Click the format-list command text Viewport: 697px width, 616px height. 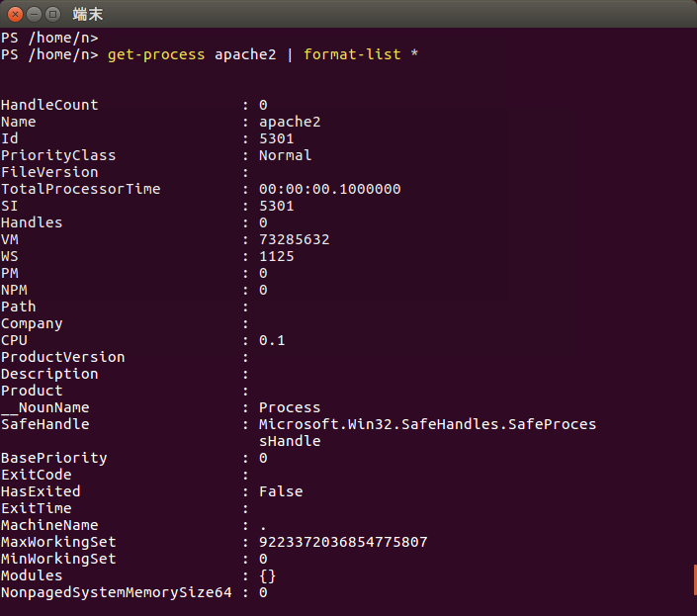352,54
